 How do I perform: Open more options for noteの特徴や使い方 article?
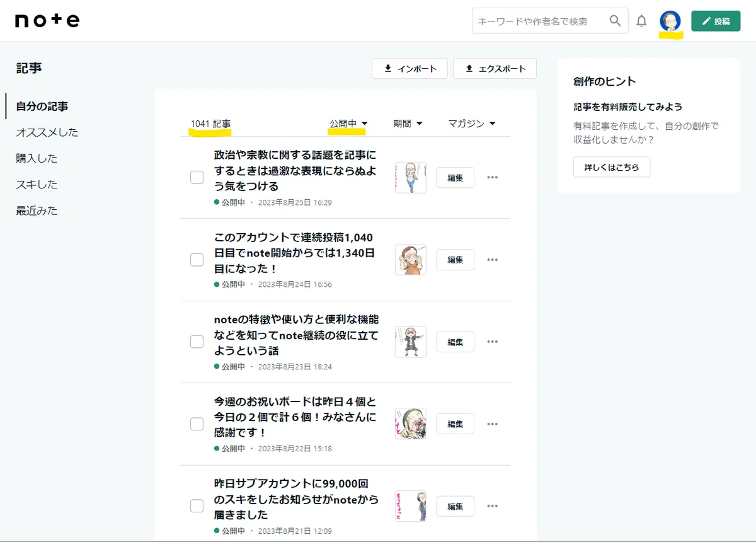pyautogui.click(x=493, y=342)
